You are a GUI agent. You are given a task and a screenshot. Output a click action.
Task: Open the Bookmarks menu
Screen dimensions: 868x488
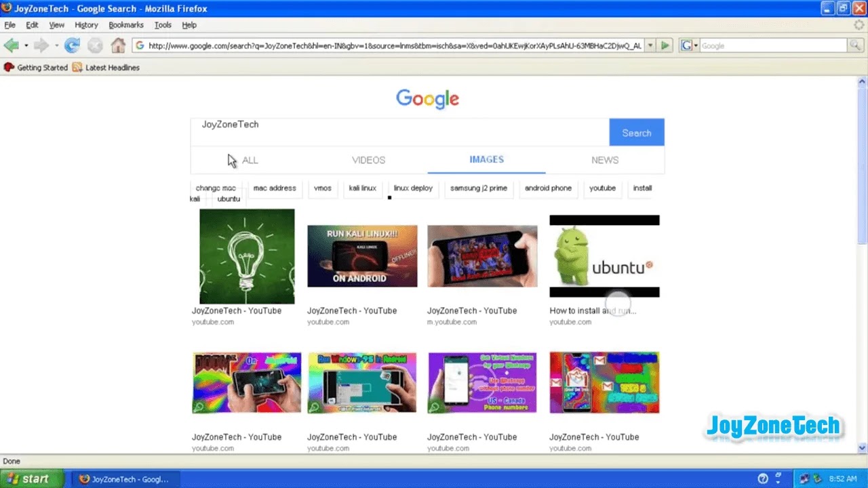[x=126, y=25]
